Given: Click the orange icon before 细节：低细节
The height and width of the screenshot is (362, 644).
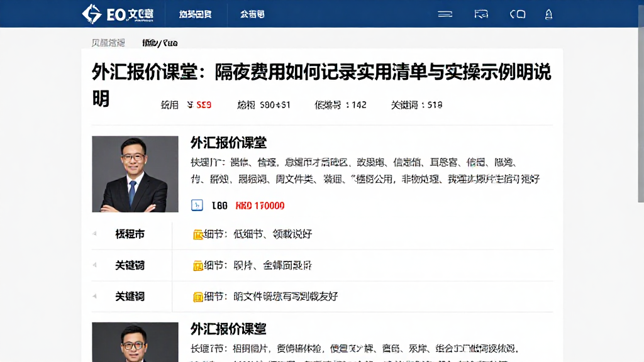Looking at the screenshot, I should [x=198, y=234].
